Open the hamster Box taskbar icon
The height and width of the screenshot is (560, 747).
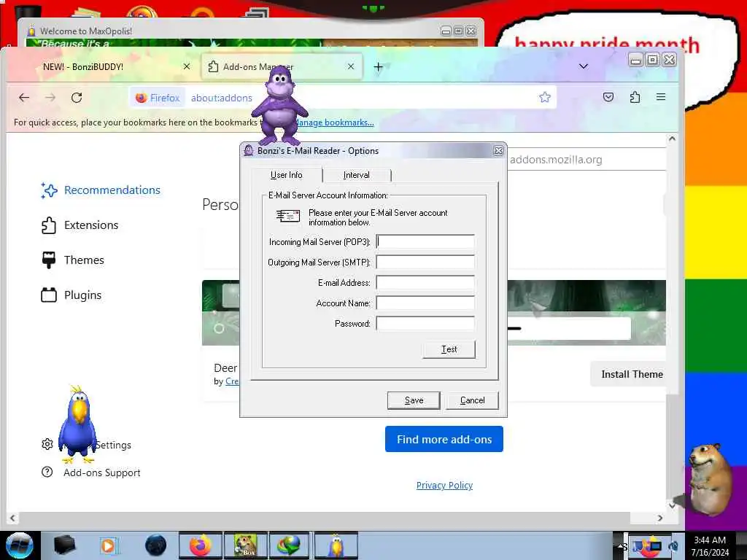tap(246, 545)
